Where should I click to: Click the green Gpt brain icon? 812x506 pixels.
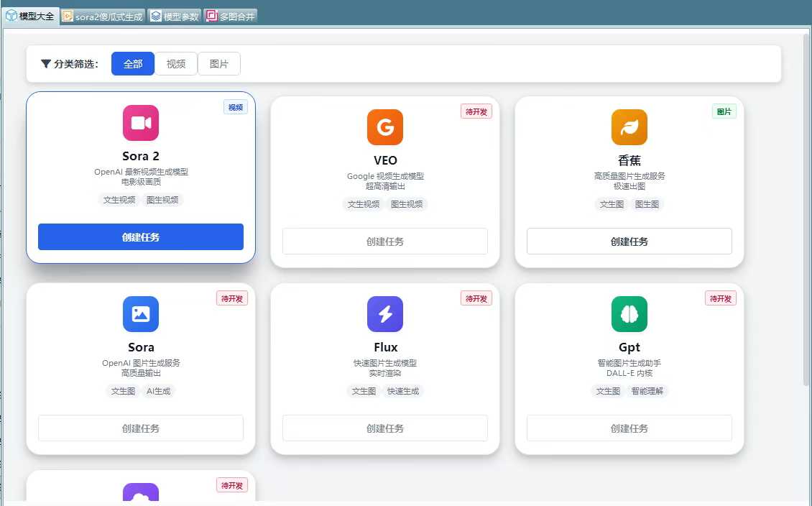629,314
